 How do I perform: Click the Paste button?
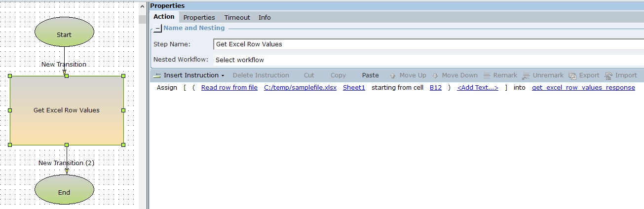click(x=370, y=75)
